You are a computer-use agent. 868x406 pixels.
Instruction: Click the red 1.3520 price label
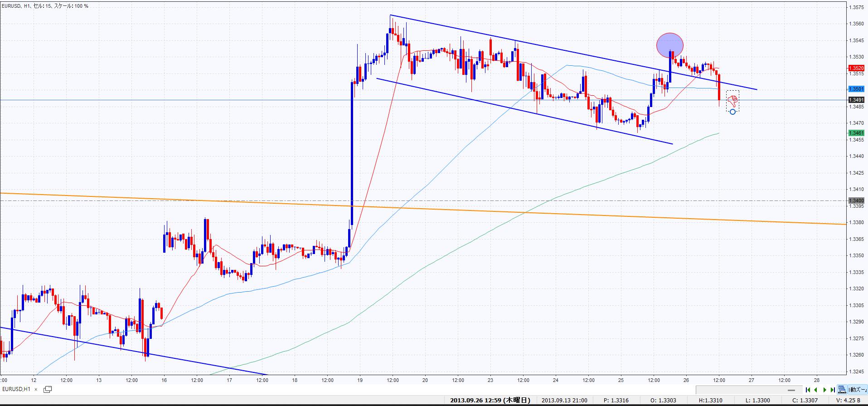tap(856, 68)
